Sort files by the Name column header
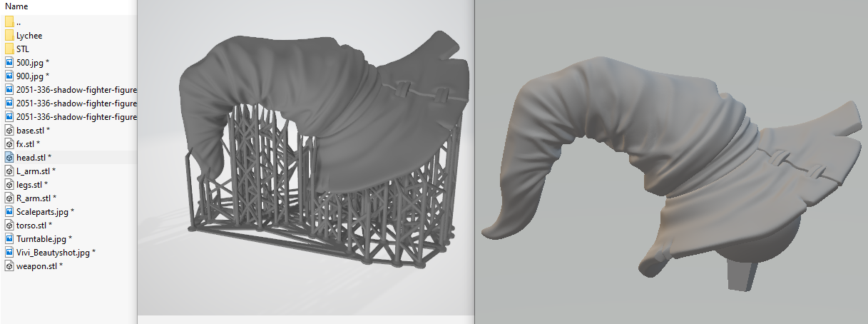 tap(16, 6)
